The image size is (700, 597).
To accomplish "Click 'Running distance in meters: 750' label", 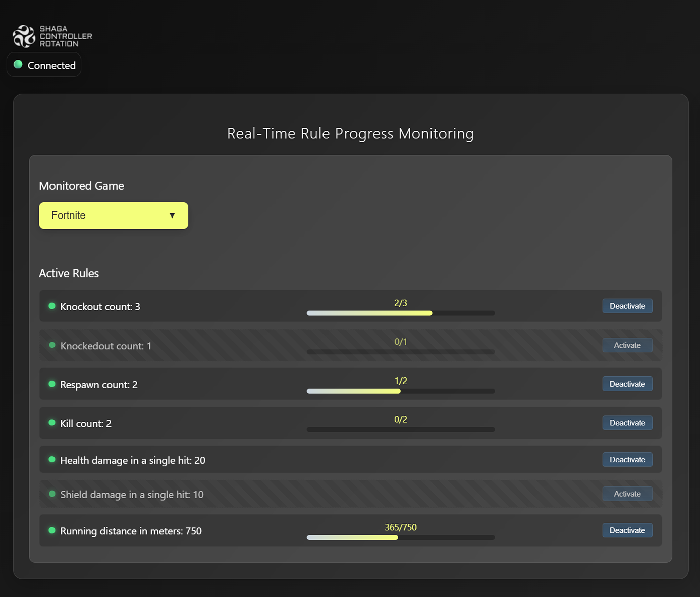I will click(x=131, y=531).
